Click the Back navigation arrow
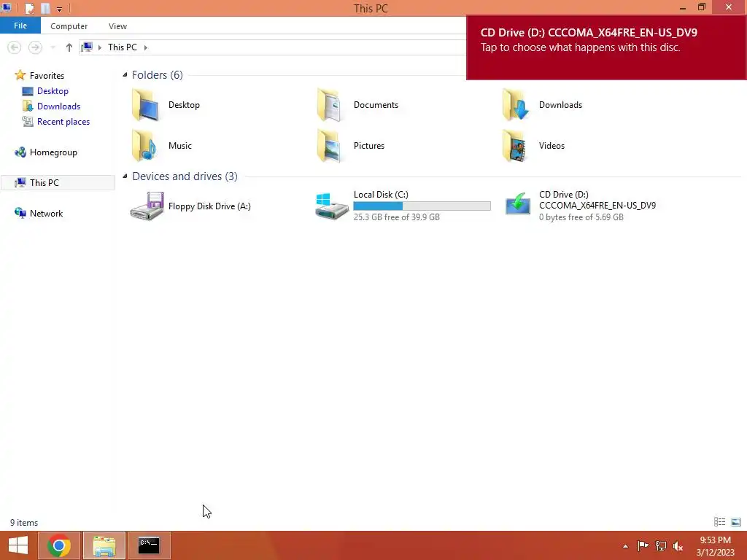This screenshot has width=747, height=560. 15,47
